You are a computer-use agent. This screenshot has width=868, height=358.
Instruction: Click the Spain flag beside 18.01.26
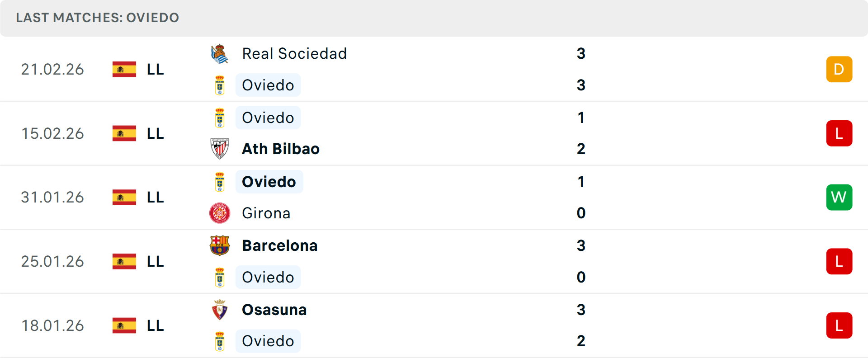pyautogui.click(x=124, y=325)
